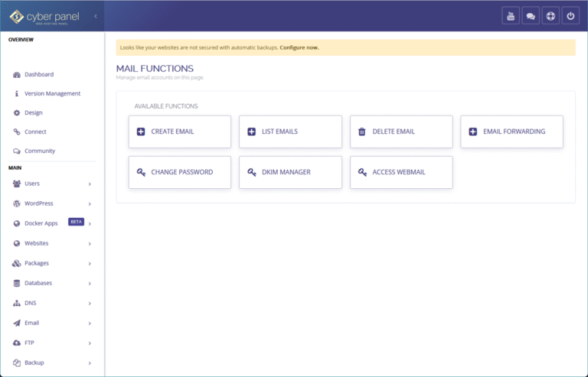Click the plus icon on List Emails

251,132
